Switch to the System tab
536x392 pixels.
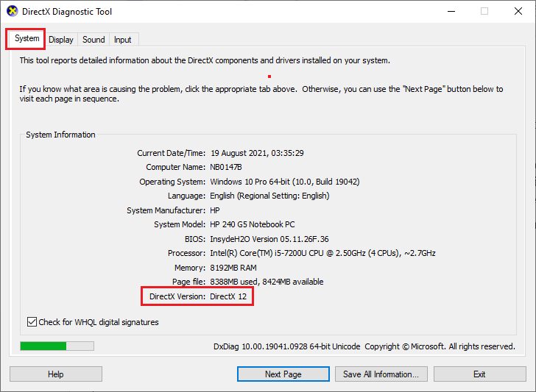click(x=27, y=38)
